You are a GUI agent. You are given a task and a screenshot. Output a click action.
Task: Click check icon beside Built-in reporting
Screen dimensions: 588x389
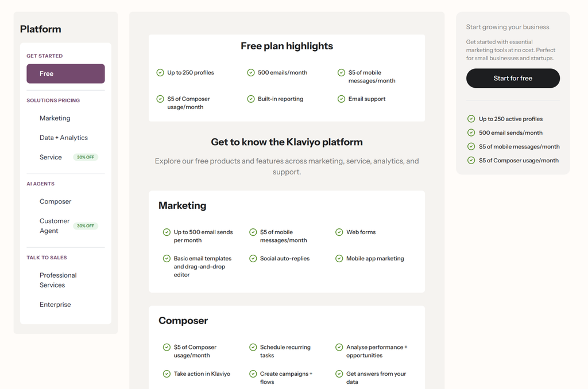pos(251,99)
